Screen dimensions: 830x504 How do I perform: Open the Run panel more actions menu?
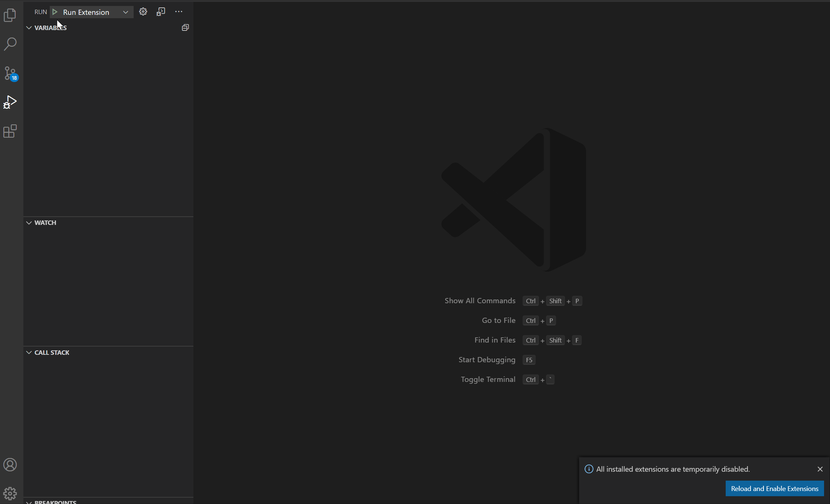point(179,12)
